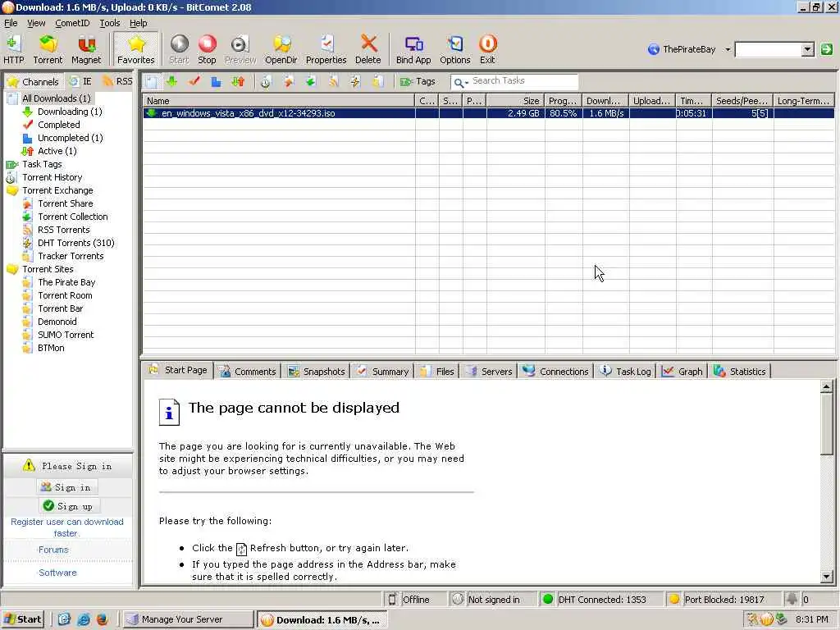Show Torrent History clock icon in filter bar

(x=266, y=81)
